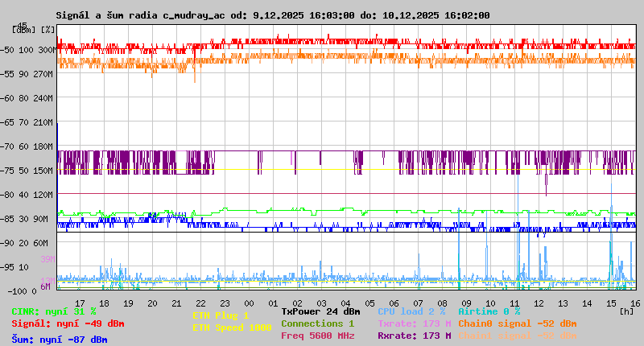Click the ETH Speed 1000 legend text

click(232, 327)
